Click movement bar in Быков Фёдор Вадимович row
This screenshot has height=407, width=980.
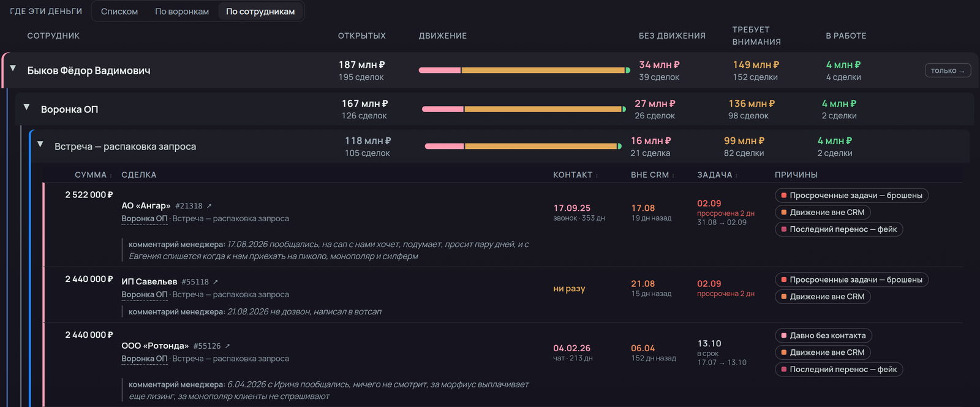(x=524, y=70)
